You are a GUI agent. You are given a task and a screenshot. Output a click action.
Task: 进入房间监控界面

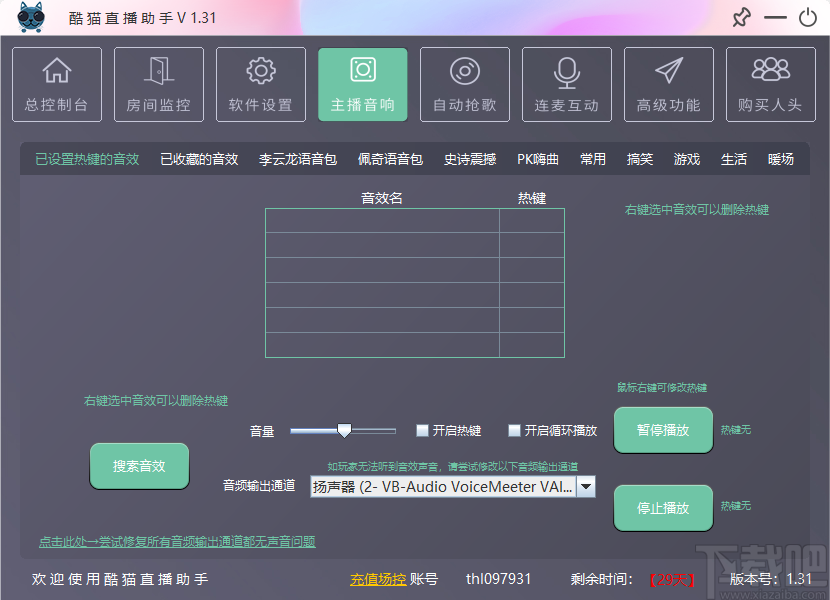coord(158,84)
